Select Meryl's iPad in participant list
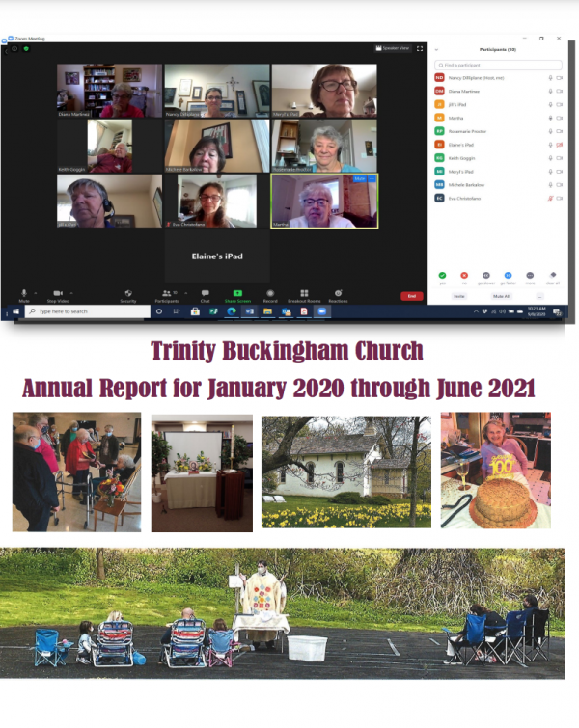 coord(498,172)
